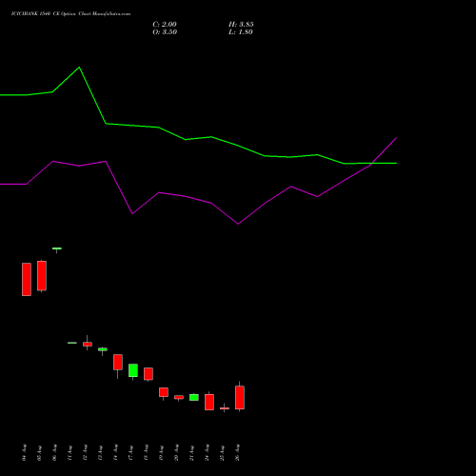The image size is (476, 476).
Task: Click the green candlestick for 21 Aug
Action: click(x=194, y=397)
